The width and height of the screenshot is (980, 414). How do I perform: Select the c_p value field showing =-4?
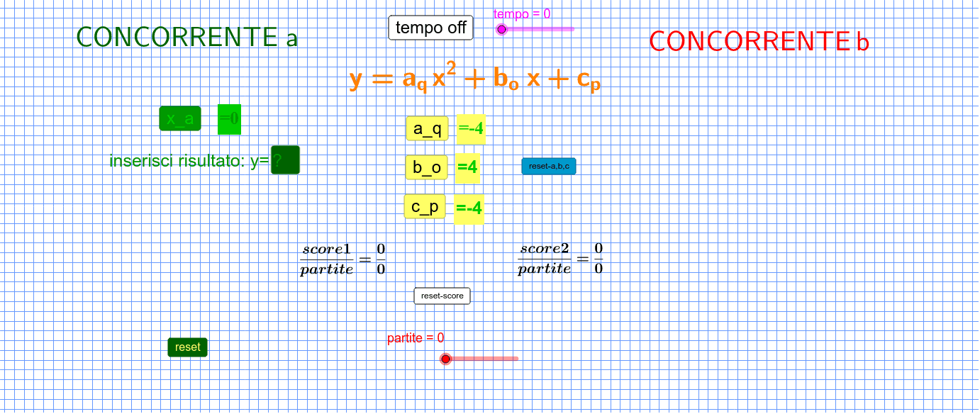[x=469, y=208]
